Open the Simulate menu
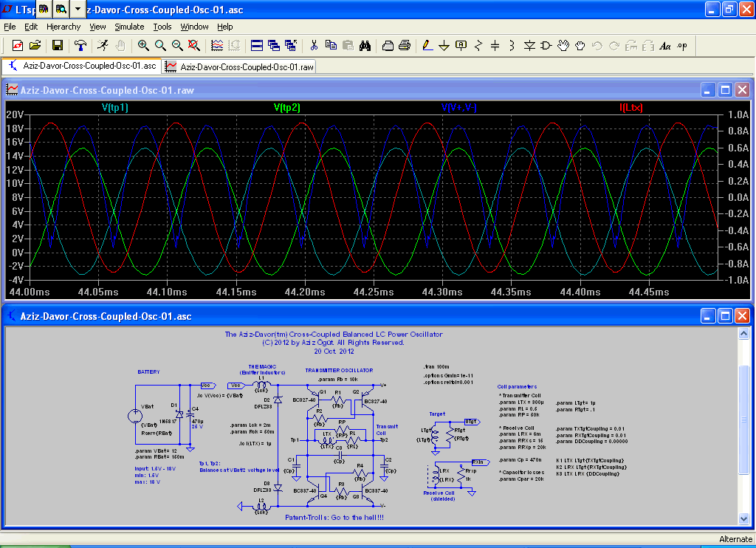 pos(129,27)
